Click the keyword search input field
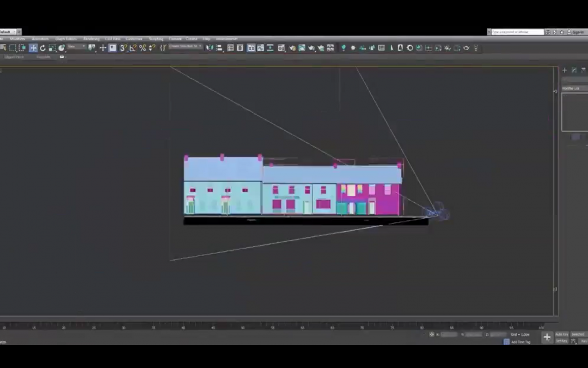 click(517, 32)
